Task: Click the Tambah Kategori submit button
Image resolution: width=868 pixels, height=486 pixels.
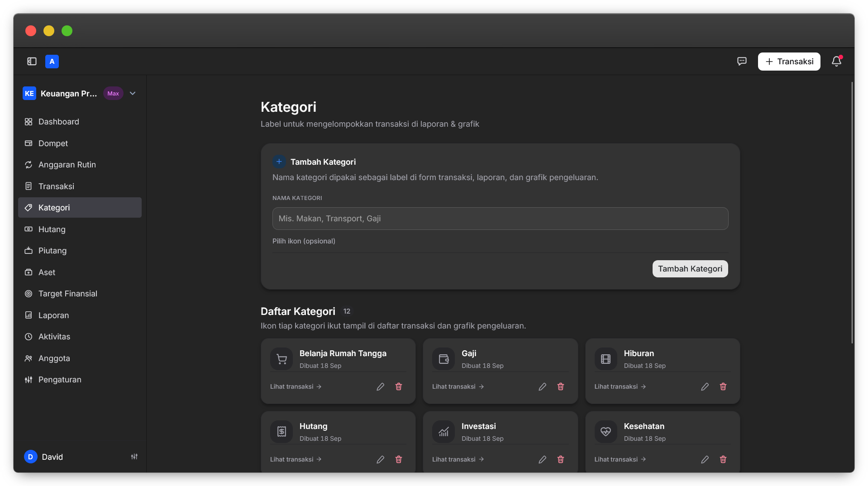Action: (690, 269)
